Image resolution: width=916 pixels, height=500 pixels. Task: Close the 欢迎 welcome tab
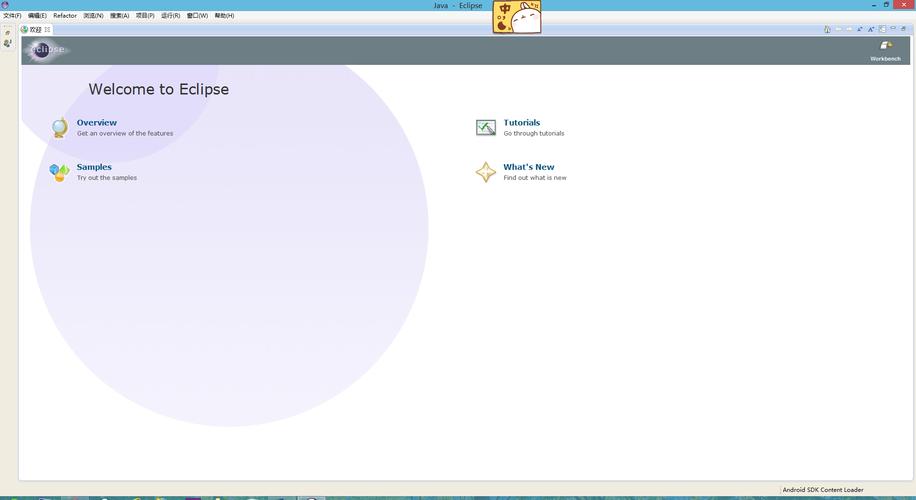47,29
